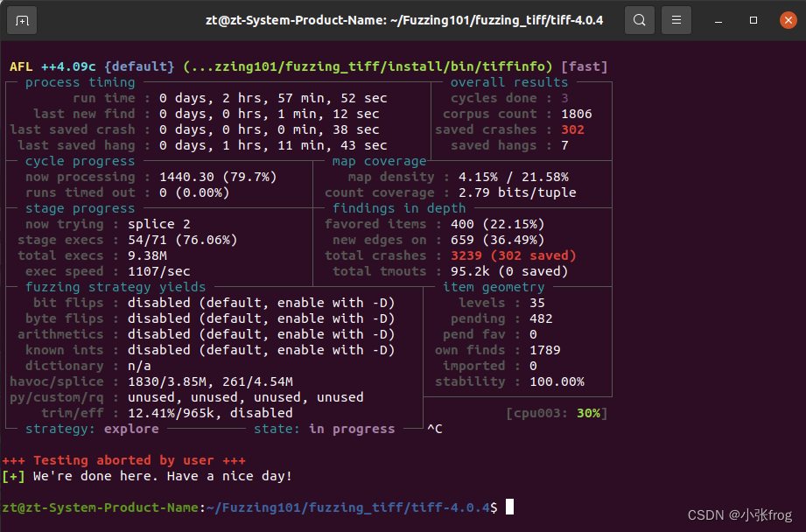Click the maximize window square icon

pyautogui.click(x=752, y=20)
